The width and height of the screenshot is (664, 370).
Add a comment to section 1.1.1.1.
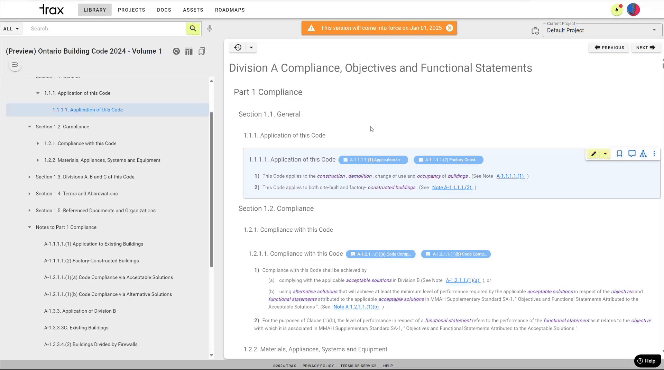click(x=632, y=154)
